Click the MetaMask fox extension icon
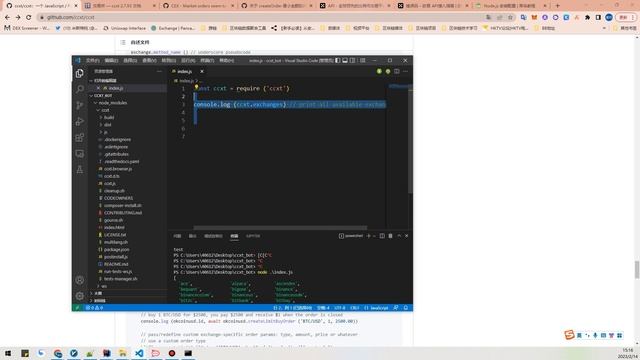640x360 pixels. (534, 18)
